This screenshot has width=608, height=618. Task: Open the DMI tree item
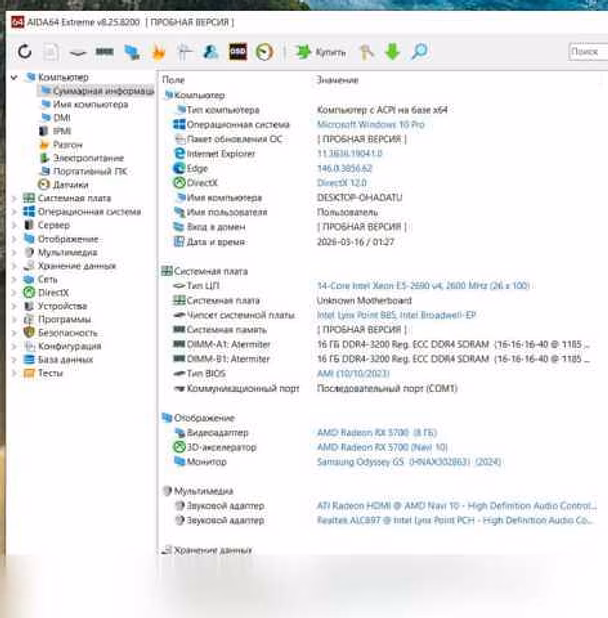(56, 117)
